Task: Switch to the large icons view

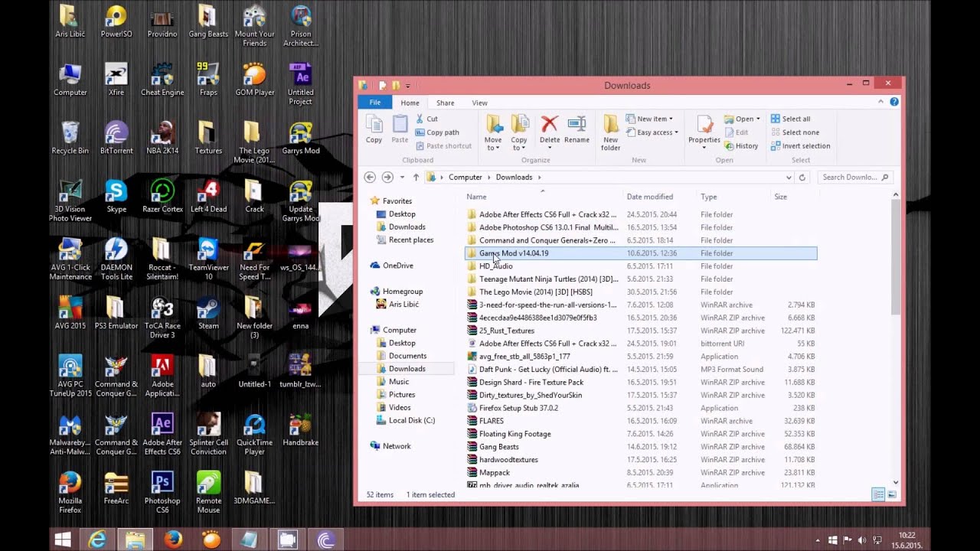Action: [892, 495]
